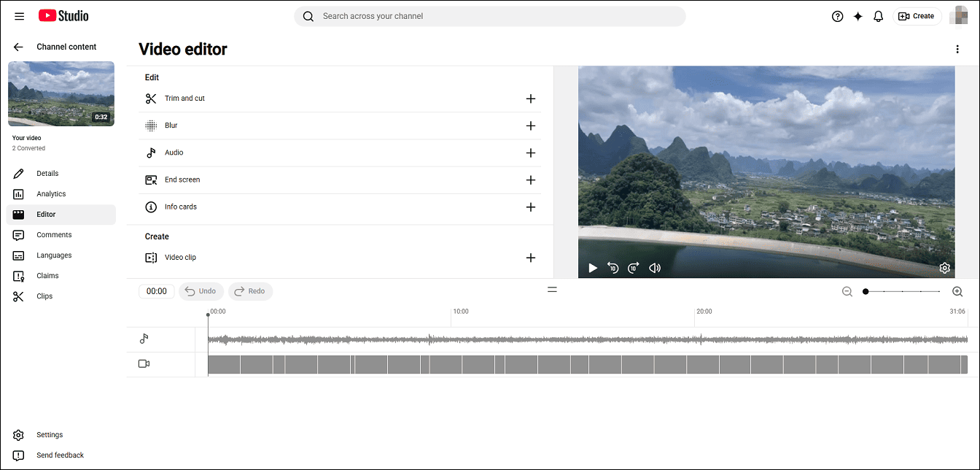Click the Info cards icon
The width and height of the screenshot is (980, 470).
coord(151,207)
